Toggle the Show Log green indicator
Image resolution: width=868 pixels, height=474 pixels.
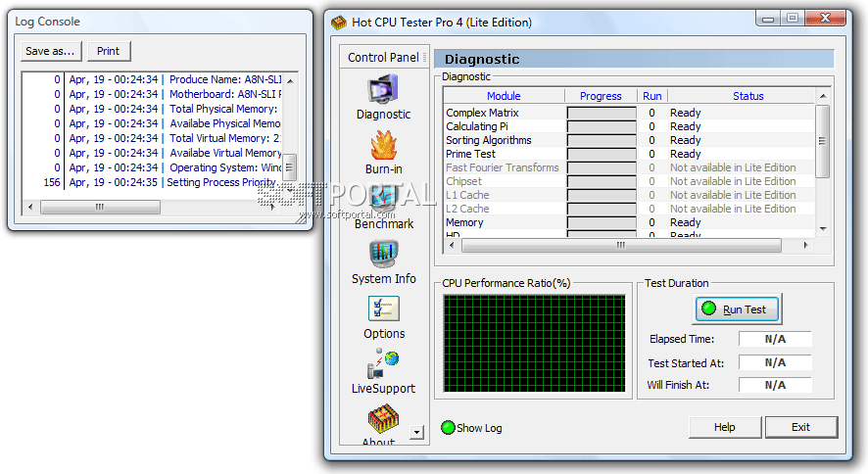448,428
